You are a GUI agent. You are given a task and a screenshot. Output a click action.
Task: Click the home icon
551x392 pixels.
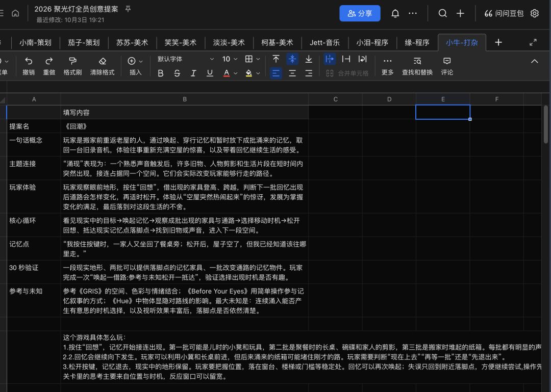coord(15,13)
